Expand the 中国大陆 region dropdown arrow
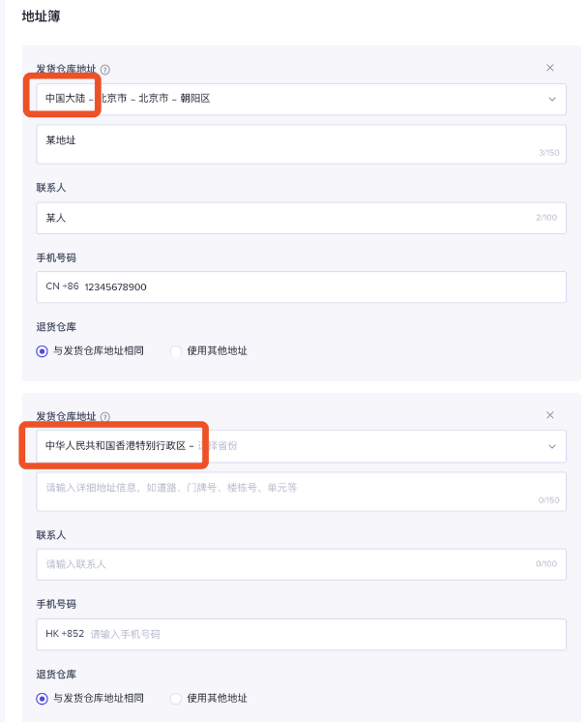Viewport: 588px width, 722px height. coord(552,99)
